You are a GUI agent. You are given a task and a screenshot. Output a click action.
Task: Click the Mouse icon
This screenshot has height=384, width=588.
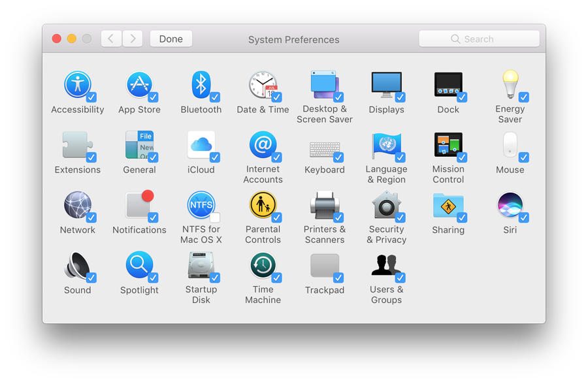[x=510, y=145]
